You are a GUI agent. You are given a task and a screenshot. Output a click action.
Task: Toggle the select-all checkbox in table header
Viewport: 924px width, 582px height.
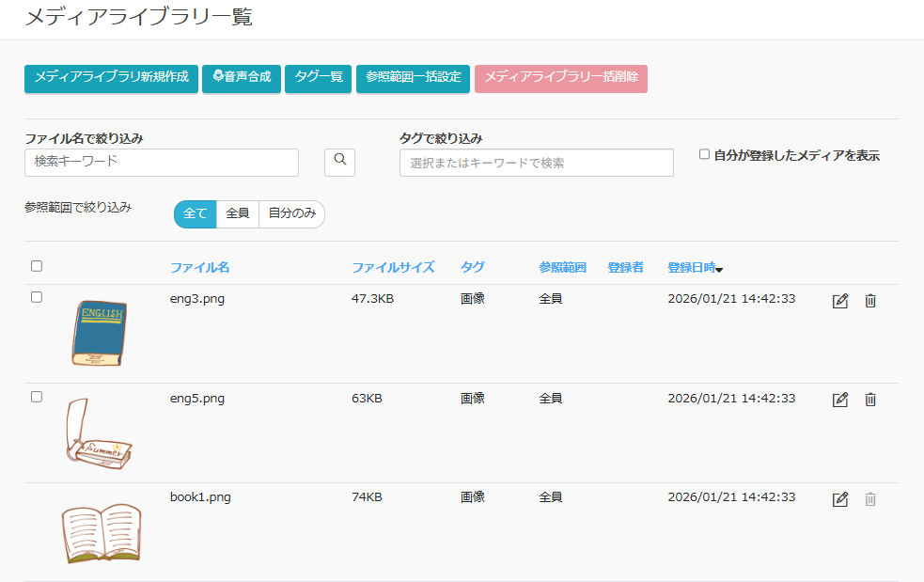pyautogui.click(x=37, y=266)
